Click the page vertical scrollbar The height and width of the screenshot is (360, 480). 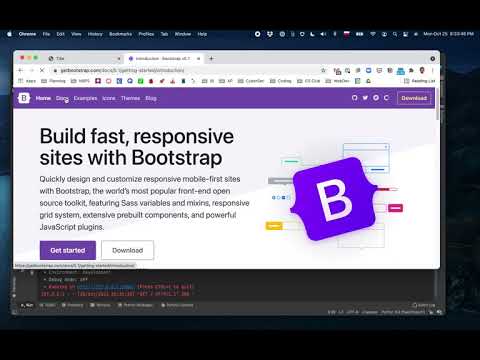pyautogui.click(x=437, y=104)
